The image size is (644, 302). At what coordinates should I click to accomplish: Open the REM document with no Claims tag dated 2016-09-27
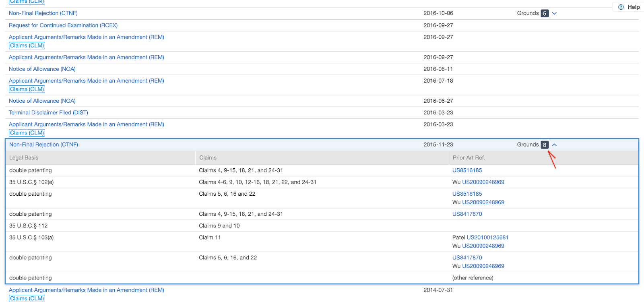click(87, 57)
